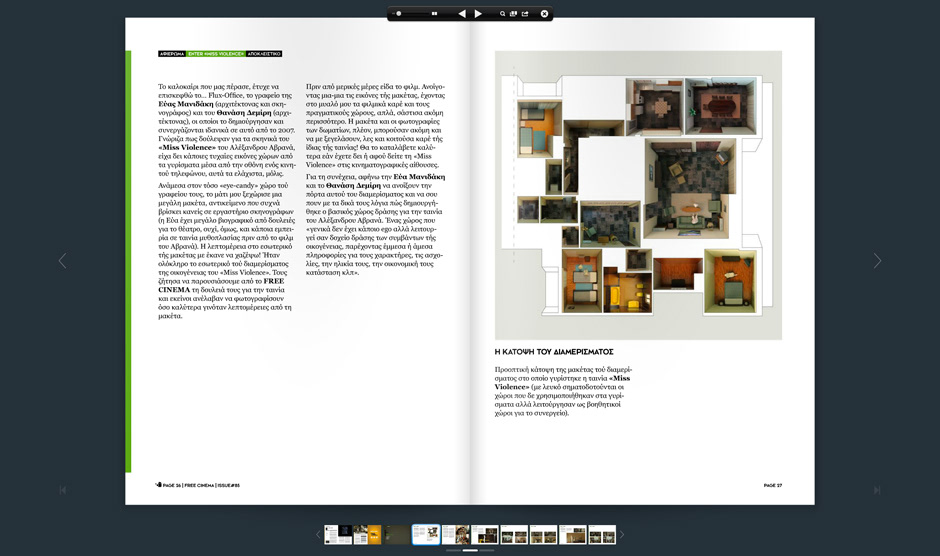
Task: Click PAGE 26 | FREE CINEMA footer
Action: pyautogui.click(x=198, y=485)
